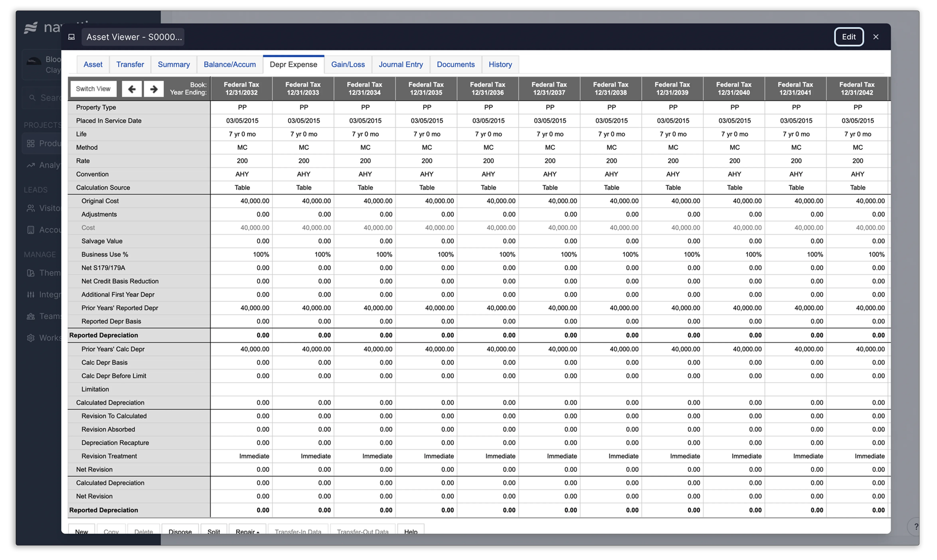Viewport: 937px width, 560px height.
Task: Click the Asset Viewer window icon
Action: [x=71, y=37]
